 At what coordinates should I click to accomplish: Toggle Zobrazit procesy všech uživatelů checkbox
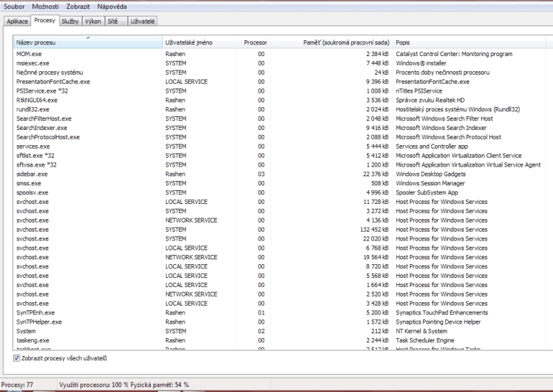pyautogui.click(x=17, y=358)
